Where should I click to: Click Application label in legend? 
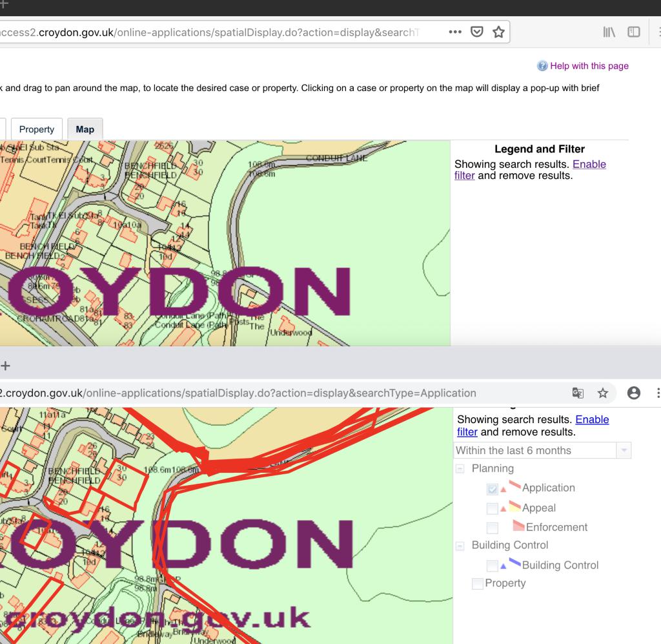click(x=549, y=488)
